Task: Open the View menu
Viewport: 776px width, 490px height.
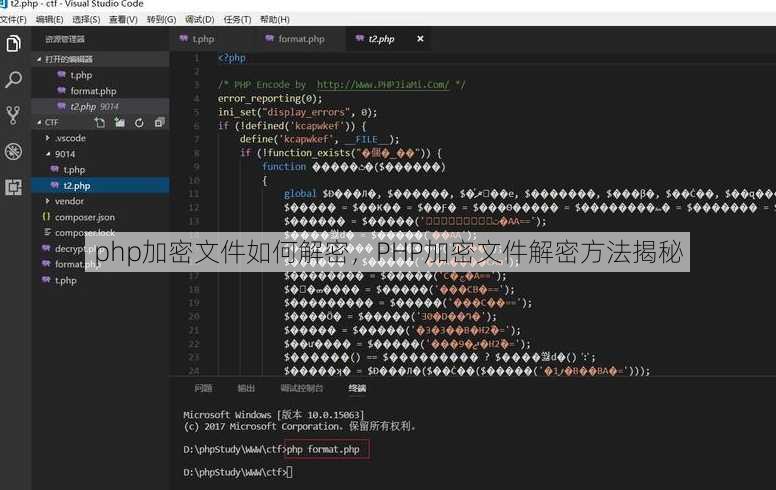Action: tap(123, 19)
